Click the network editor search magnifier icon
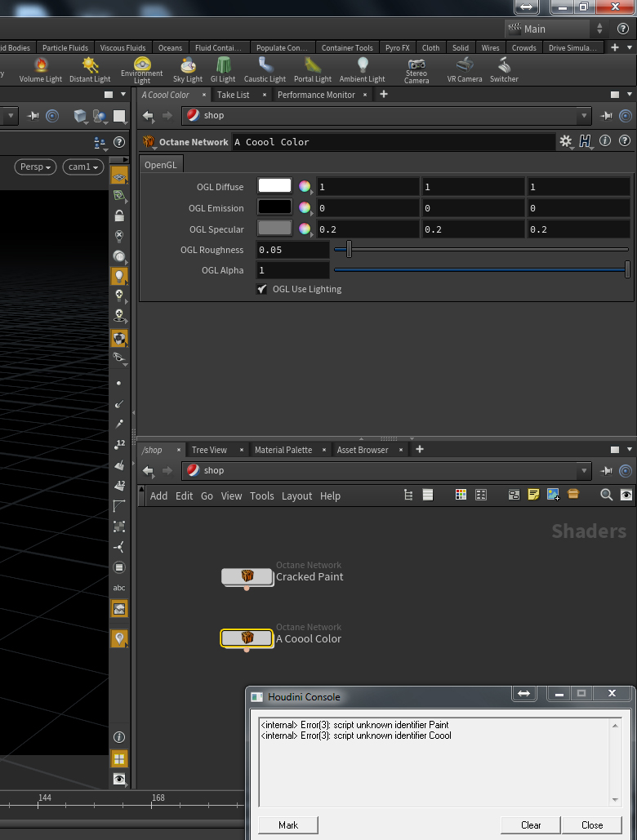Viewport: 637px width, 840px height. pyautogui.click(x=606, y=495)
